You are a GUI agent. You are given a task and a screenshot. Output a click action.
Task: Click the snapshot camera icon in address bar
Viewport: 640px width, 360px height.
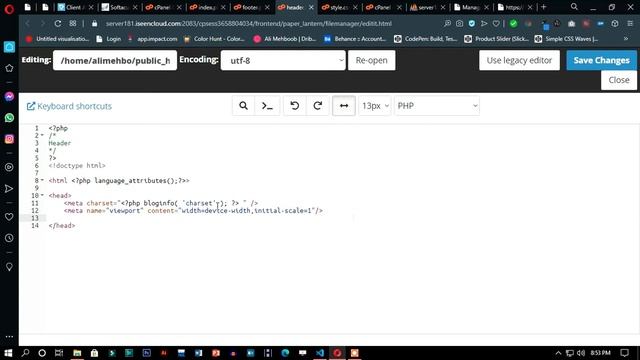click(x=459, y=24)
